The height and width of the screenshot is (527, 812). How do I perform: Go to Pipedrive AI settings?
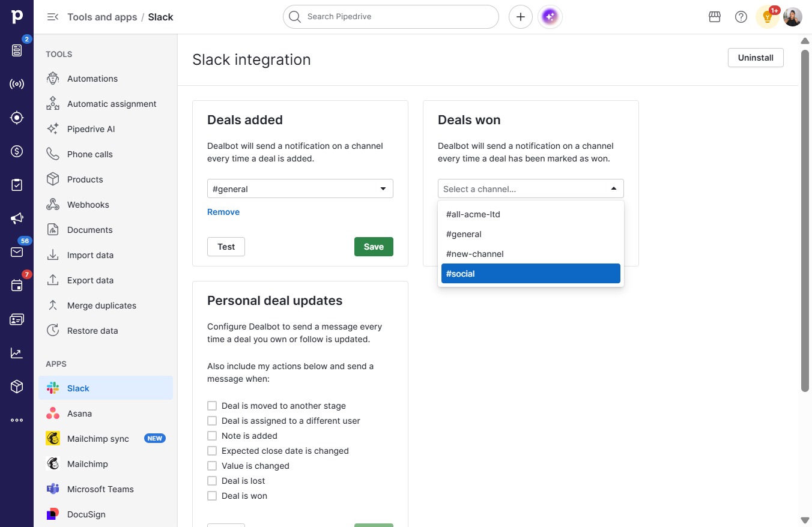pyautogui.click(x=106, y=129)
